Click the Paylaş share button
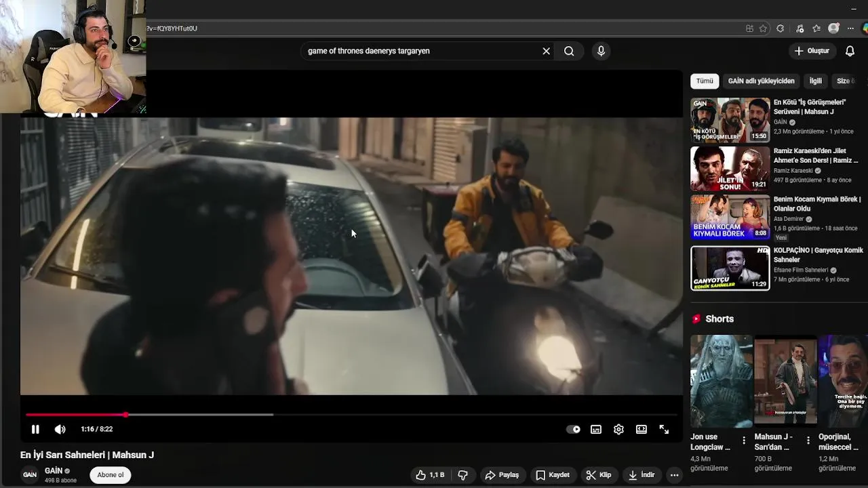This screenshot has height=488, width=868. 502,475
